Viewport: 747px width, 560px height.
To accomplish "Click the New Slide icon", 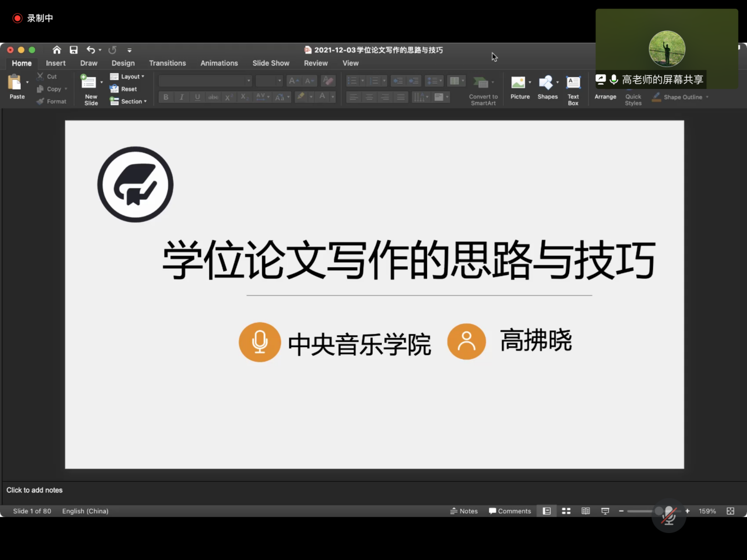I will click(x=89, y=82).
